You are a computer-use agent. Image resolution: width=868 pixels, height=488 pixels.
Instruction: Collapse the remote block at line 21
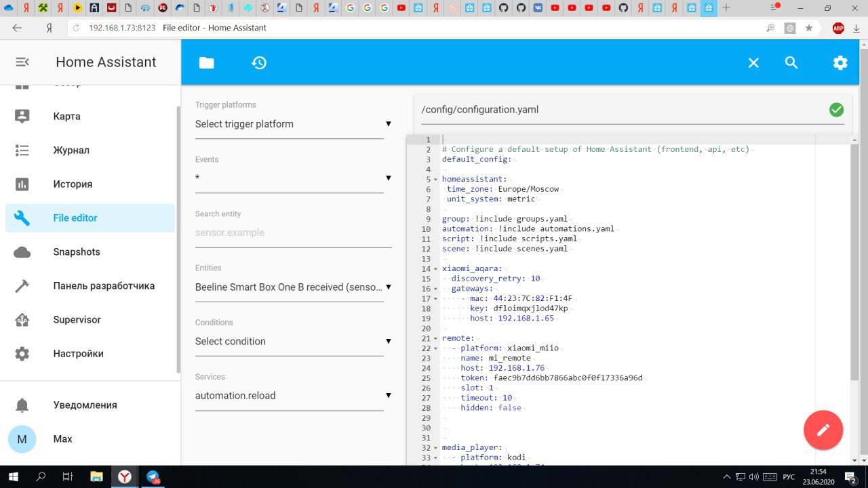tap(435, 338)
